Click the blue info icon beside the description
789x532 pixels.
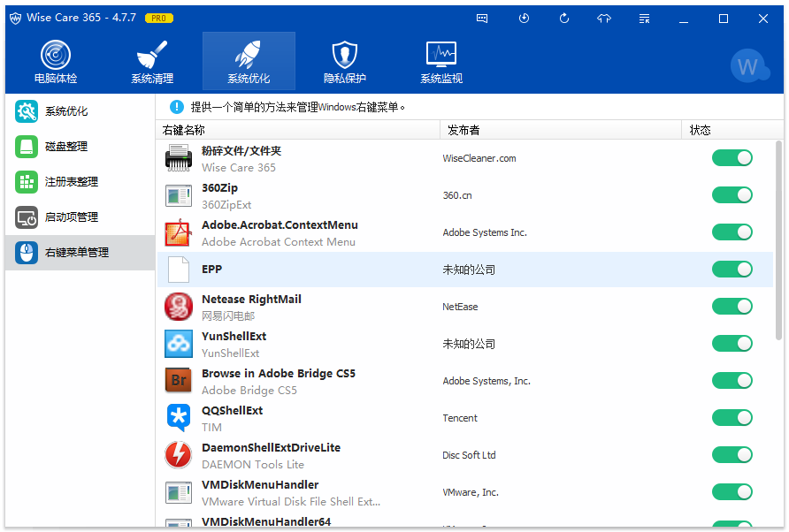coord(177,107)
